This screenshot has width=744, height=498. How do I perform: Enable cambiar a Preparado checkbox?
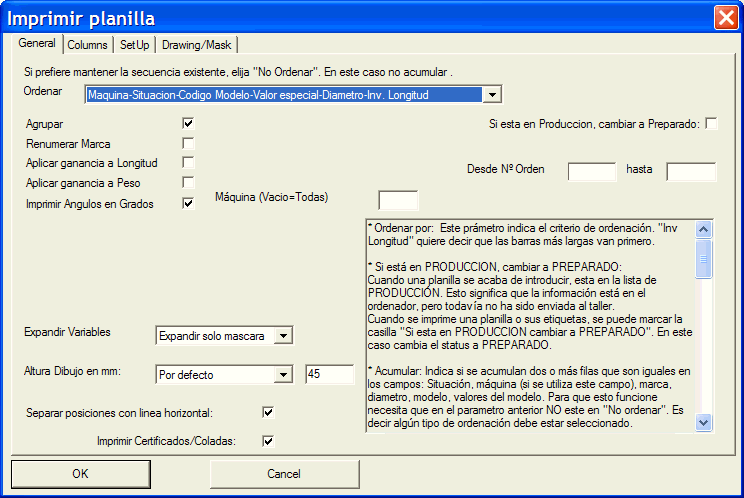tap(711, 123)
